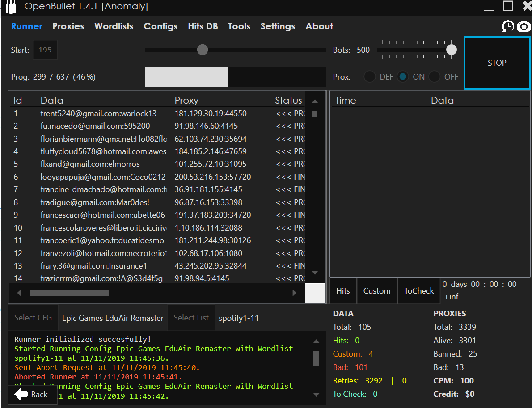Open the Settings menu
This screenshot has height=408, width=532.
coord(278,26)
